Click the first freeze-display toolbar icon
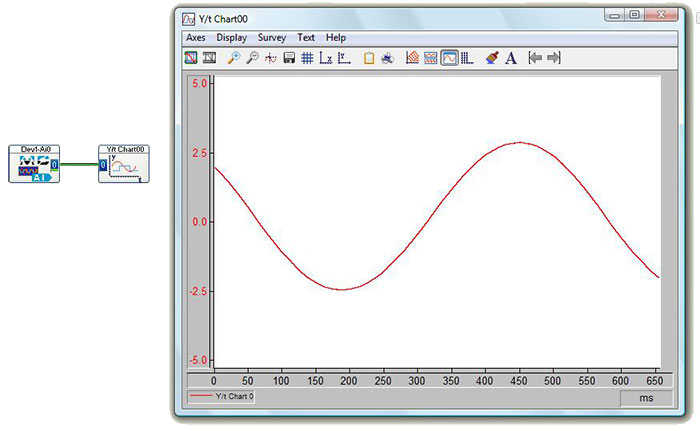 pyautogui.click(x=191, y=58)
